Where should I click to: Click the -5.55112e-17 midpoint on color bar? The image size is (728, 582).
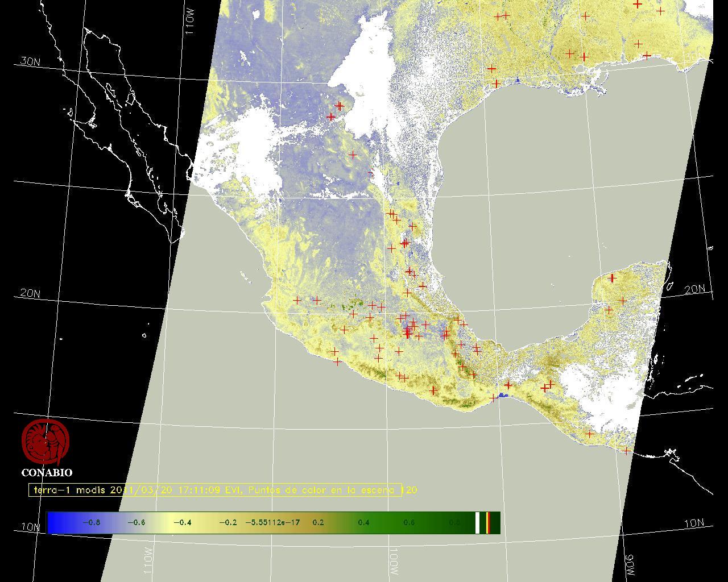[x=272, y=522]
